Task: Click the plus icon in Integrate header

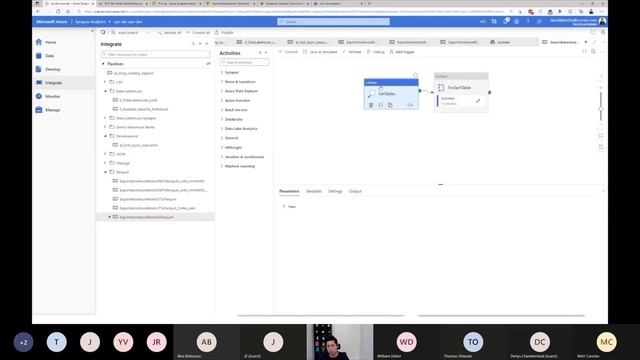Action: (193, 44)
